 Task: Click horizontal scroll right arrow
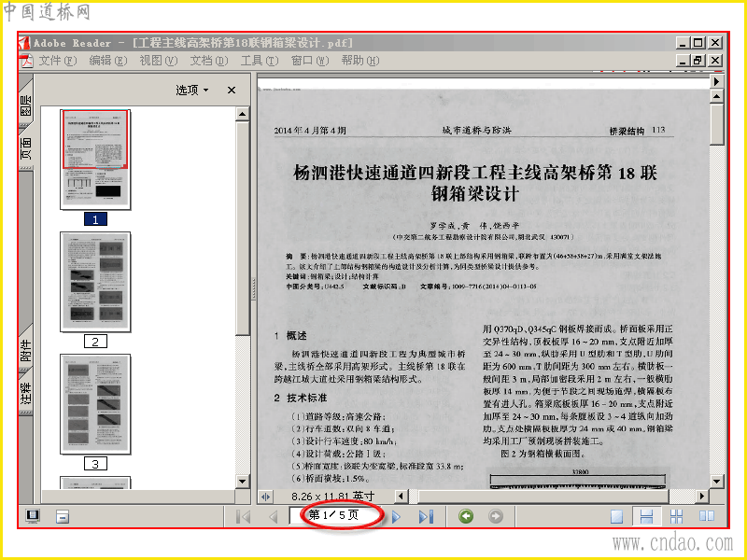click(x=701, y=497)
